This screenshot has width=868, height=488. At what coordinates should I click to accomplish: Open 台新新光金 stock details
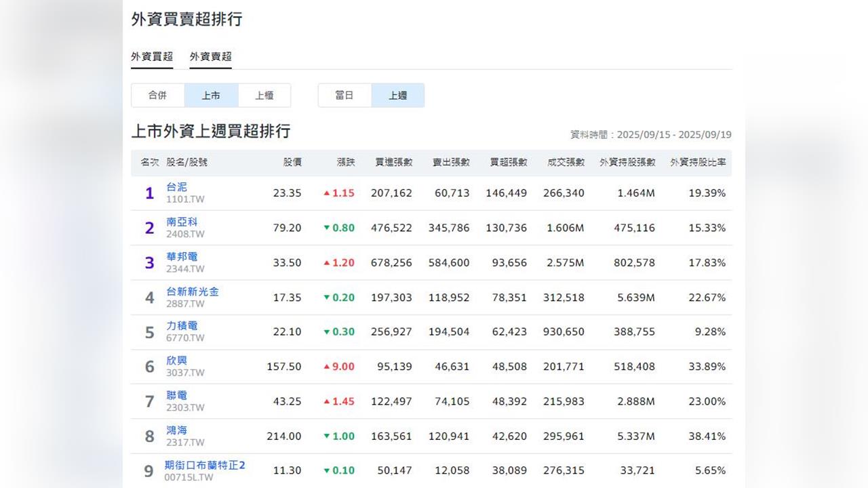pyautogui.click(x=193, y=291)
